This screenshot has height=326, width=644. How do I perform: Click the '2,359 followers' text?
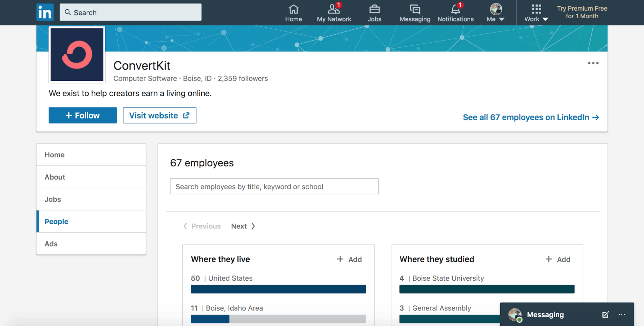[x=243, y=79]
